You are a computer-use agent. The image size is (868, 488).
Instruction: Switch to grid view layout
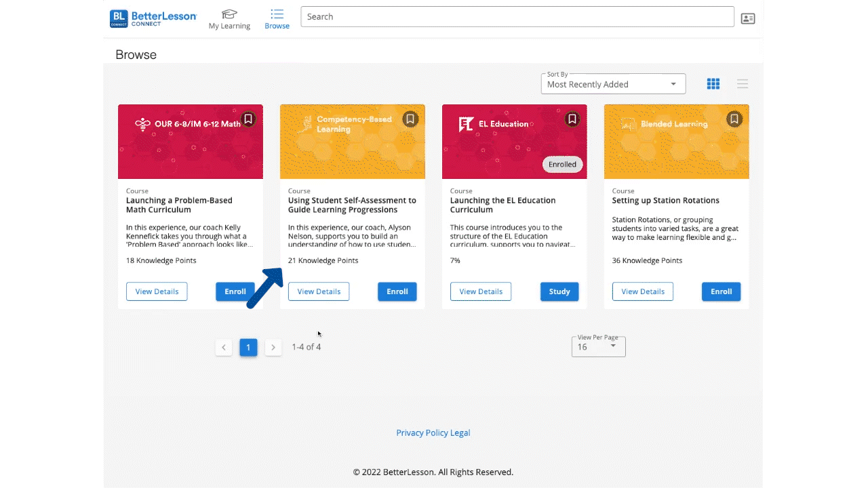pos(713,84)
